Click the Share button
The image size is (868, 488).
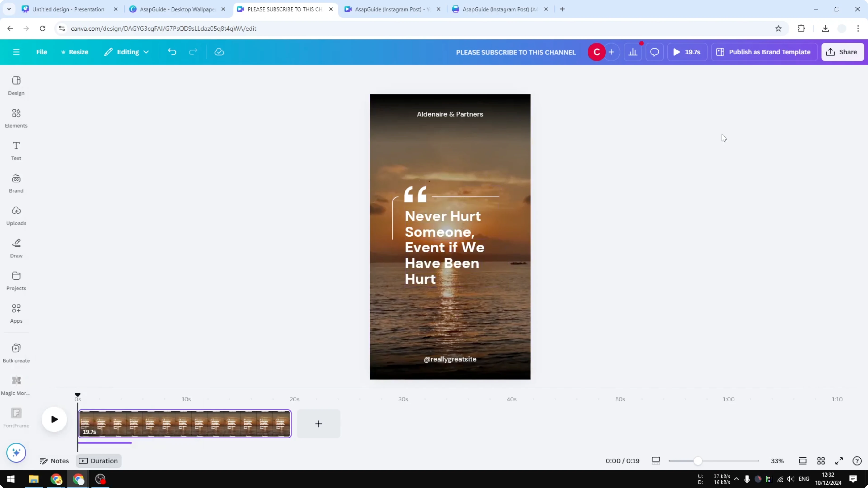(843, 52)
